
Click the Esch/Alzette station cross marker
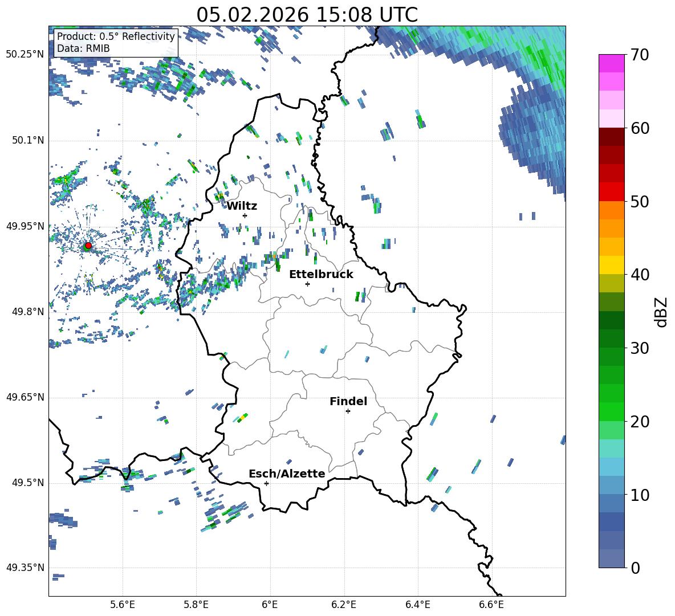(266, 483)
